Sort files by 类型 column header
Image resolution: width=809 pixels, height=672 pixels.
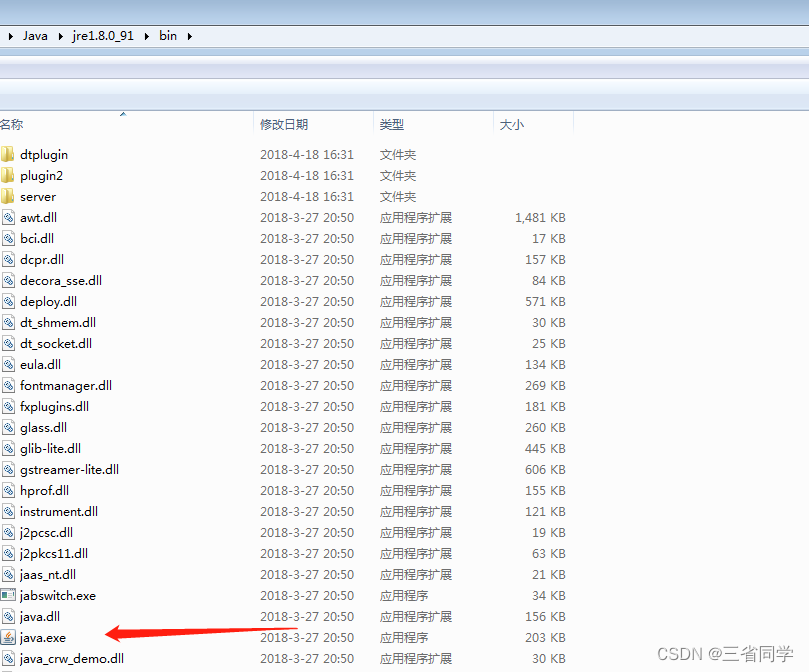point(433,124)
